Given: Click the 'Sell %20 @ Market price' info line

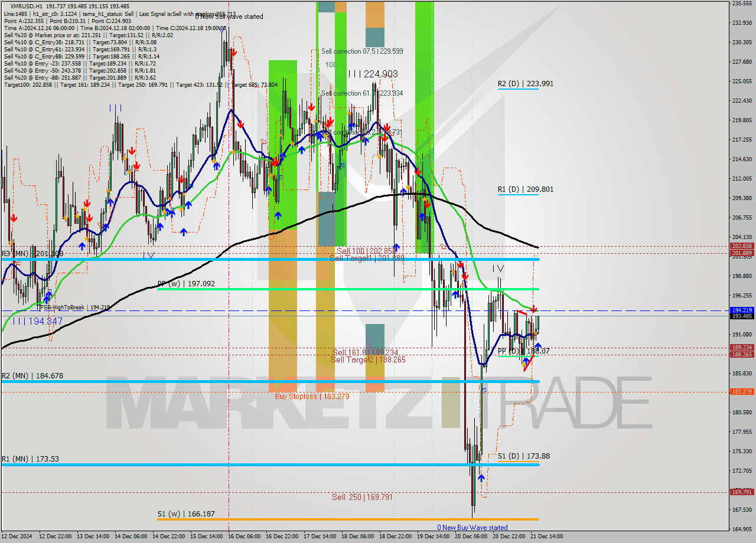Looking at the screenshot, I should click(x=88, y=35).
